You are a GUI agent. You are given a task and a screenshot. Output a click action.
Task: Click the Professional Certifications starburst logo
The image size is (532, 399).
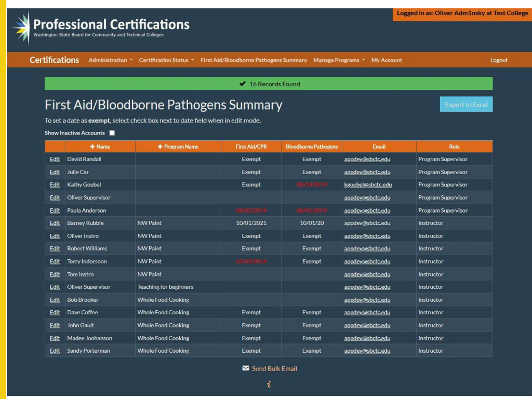click(x=22, y=28)
